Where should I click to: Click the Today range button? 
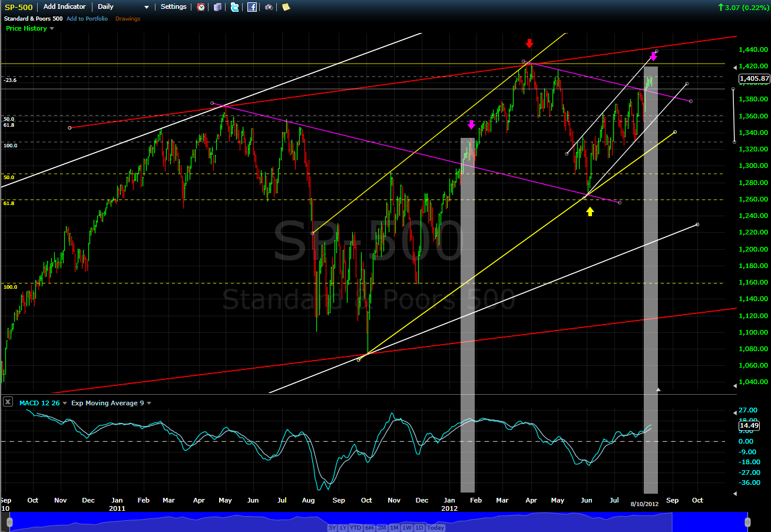(x=436, y=527)
